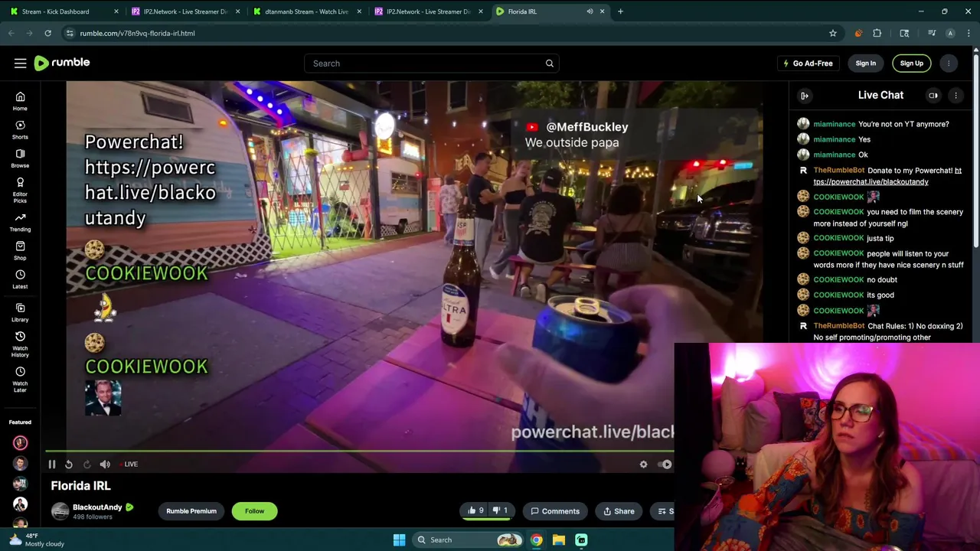This screenshot has width=980, height=551.
Task: Click the browser address bar URL
Action: pos(137,33)
